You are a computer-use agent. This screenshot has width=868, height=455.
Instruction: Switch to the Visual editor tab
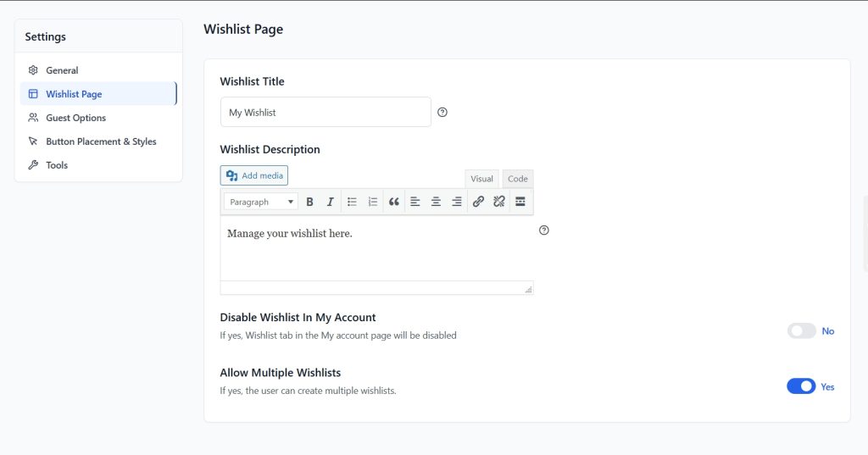pyautogui.click(x=481, y=179)
